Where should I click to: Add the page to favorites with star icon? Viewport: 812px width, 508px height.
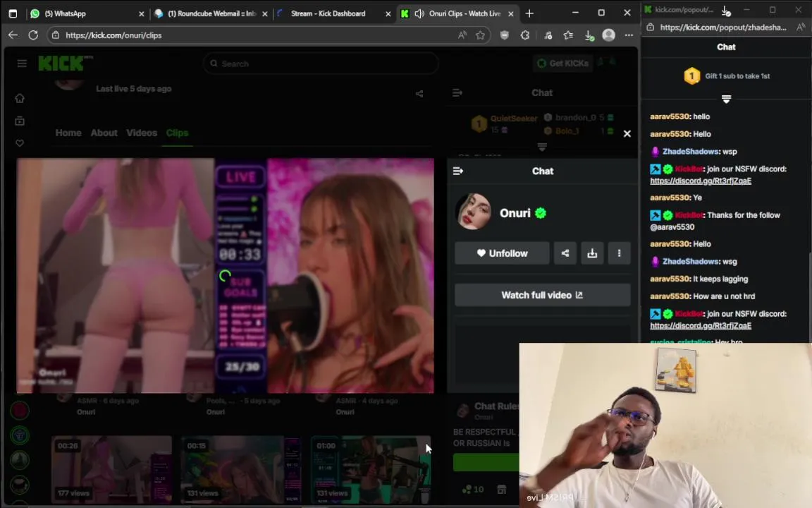click(x=481, y=35)
